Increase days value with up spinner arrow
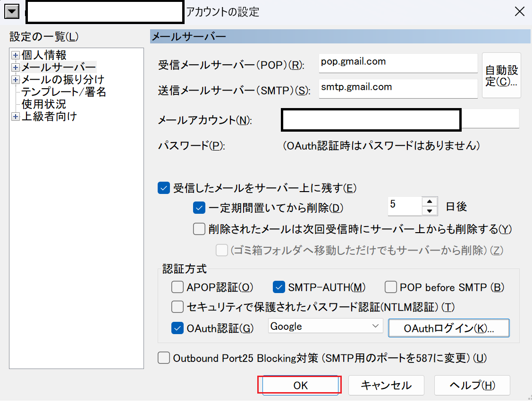 tap(430, 201)
